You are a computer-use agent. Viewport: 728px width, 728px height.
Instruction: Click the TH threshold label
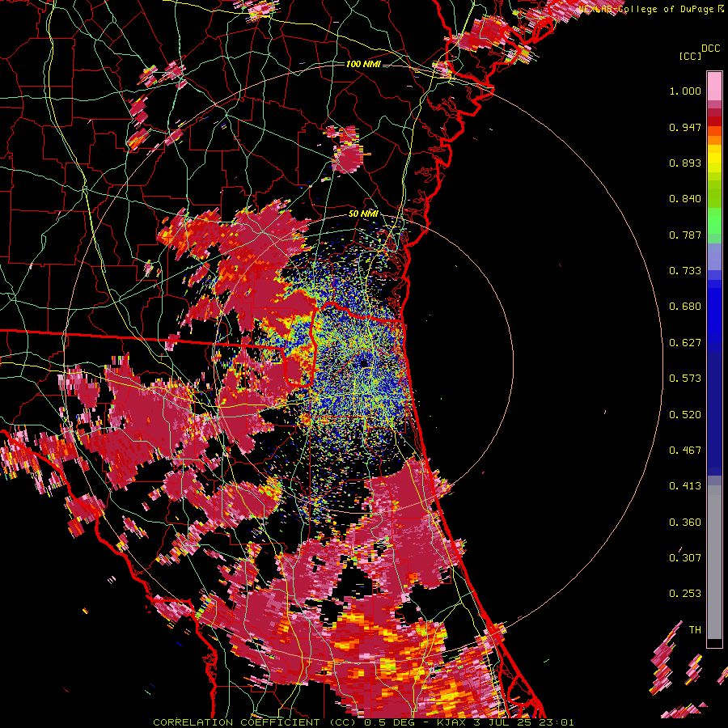coord(695,630)
